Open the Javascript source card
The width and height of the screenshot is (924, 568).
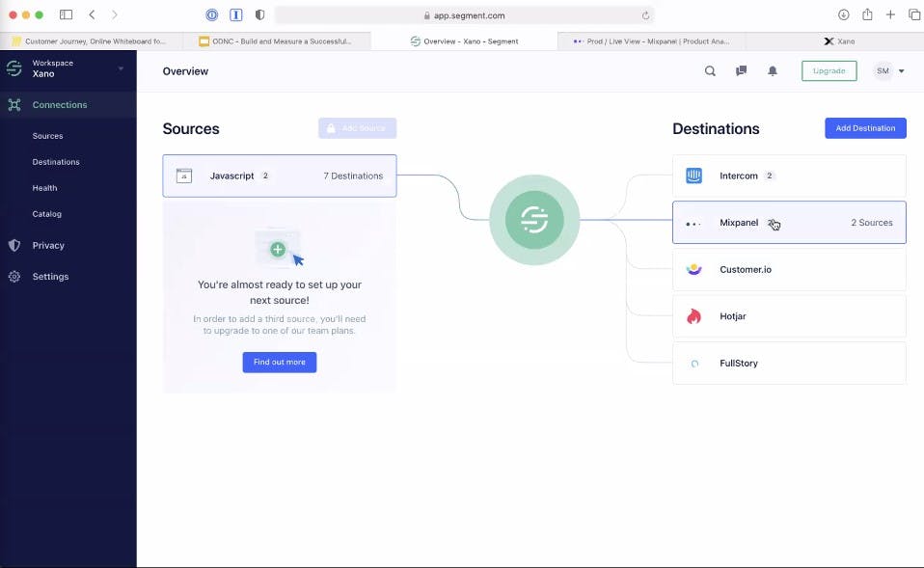pos(280,176)
